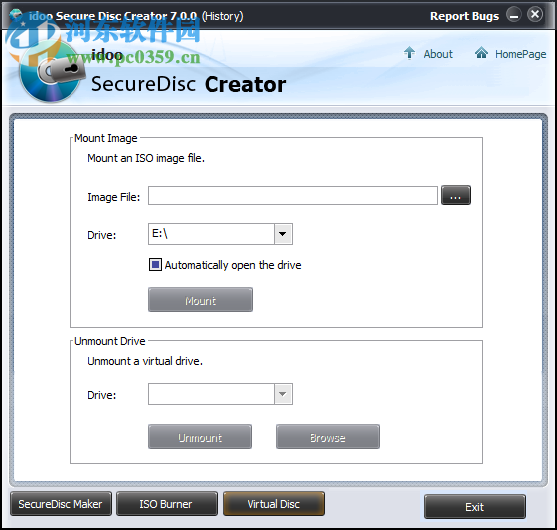
Task: Click the ellipsis browse button for Image File
Action: [x=456, y=195]
